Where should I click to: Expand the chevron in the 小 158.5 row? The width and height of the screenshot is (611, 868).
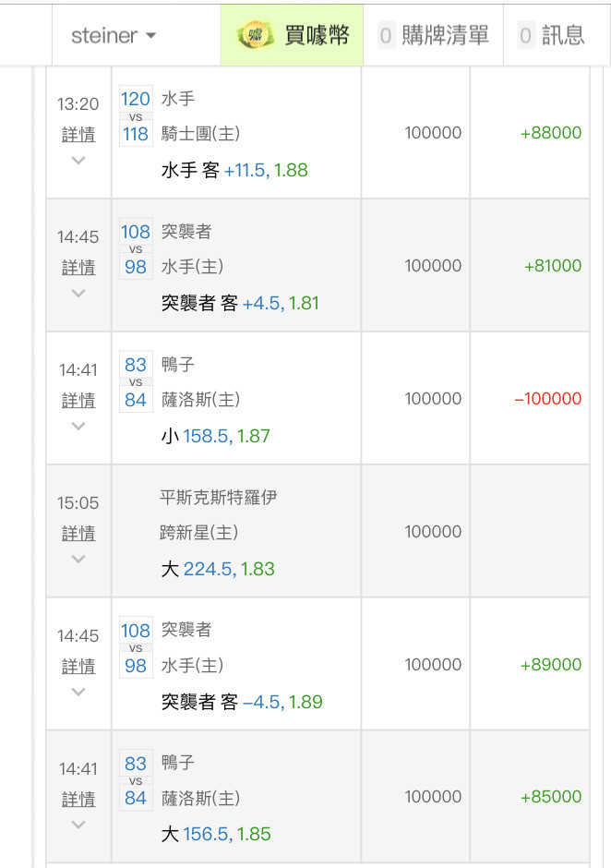coord(78,427)
